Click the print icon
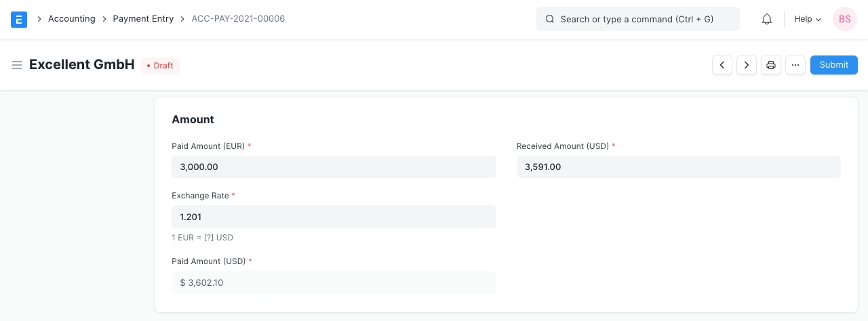This screenshot has width=868, height=321. point(771,65)
